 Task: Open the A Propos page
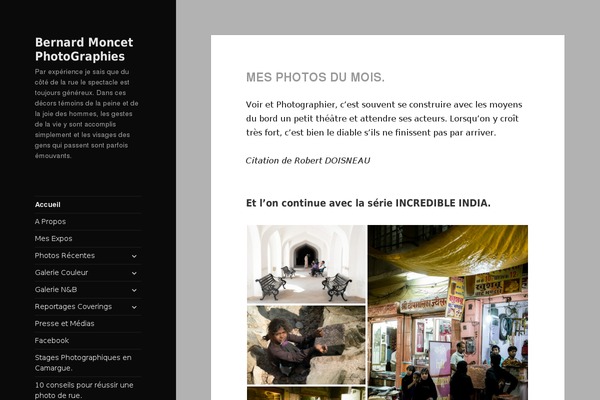[50, 221]
